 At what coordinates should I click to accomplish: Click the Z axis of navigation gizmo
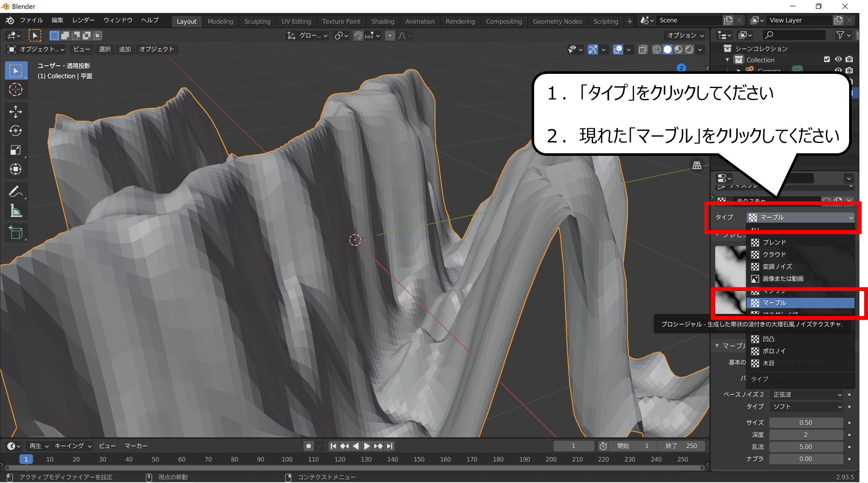(681, 68)
